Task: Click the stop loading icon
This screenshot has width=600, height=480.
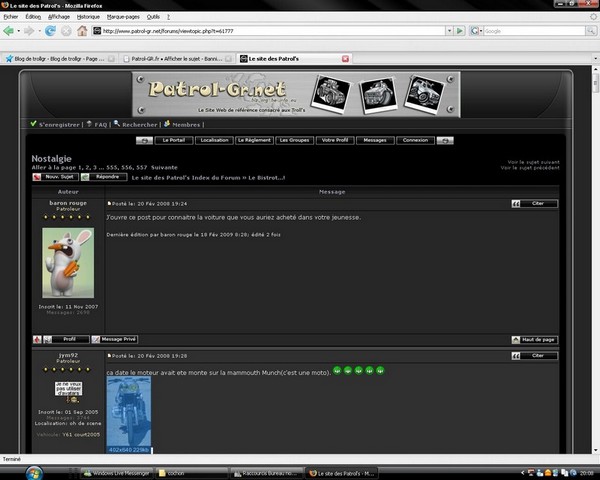Action: click(x=66, y=31)
